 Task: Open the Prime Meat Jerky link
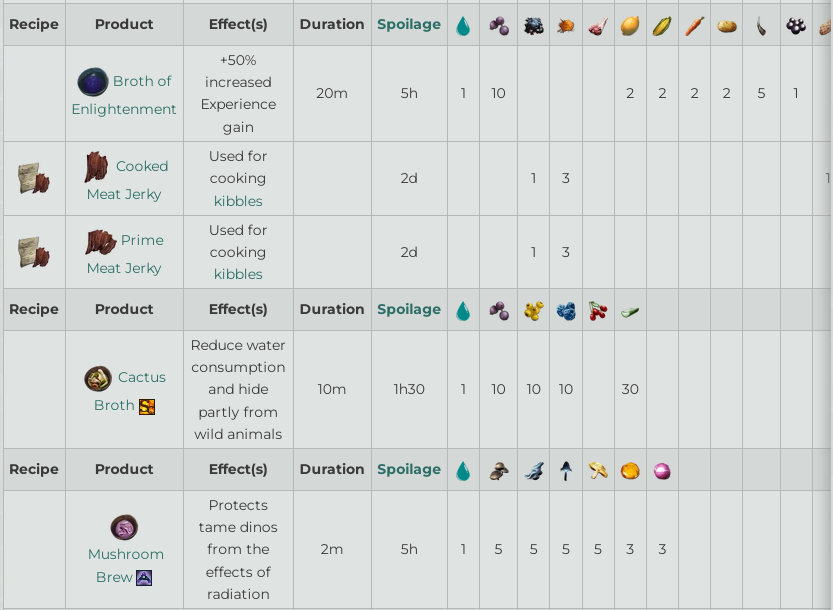[124, 253]
